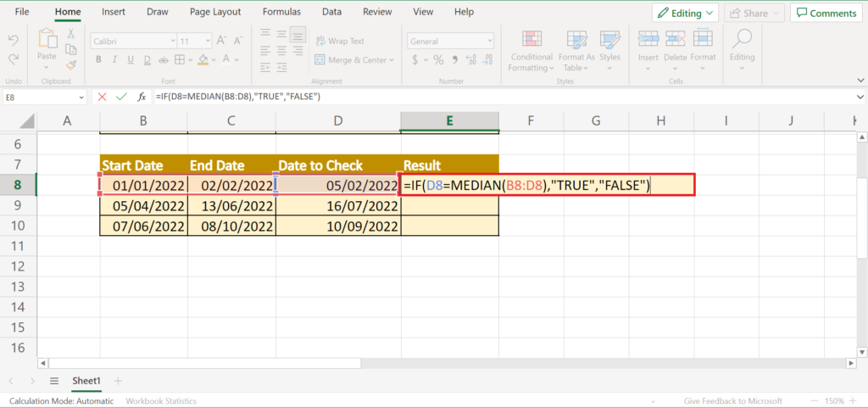The image size is (868, 408).
Task: Click the Undo arrow icon
Action: [14, 40]
